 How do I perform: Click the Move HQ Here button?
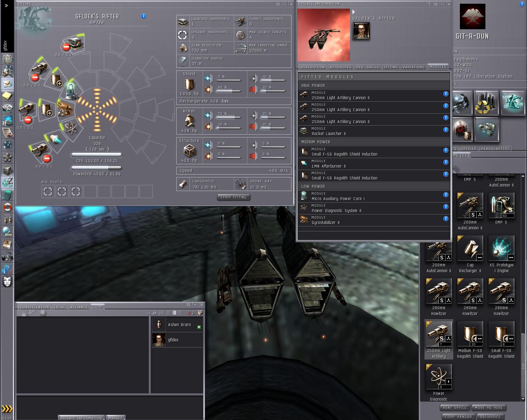click(x=489, y=408)
